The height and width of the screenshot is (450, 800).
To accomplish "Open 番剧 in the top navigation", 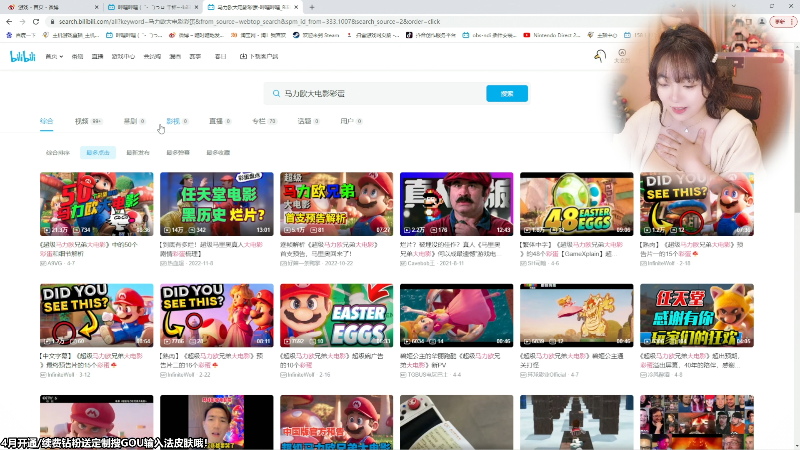I will point(78,56).
